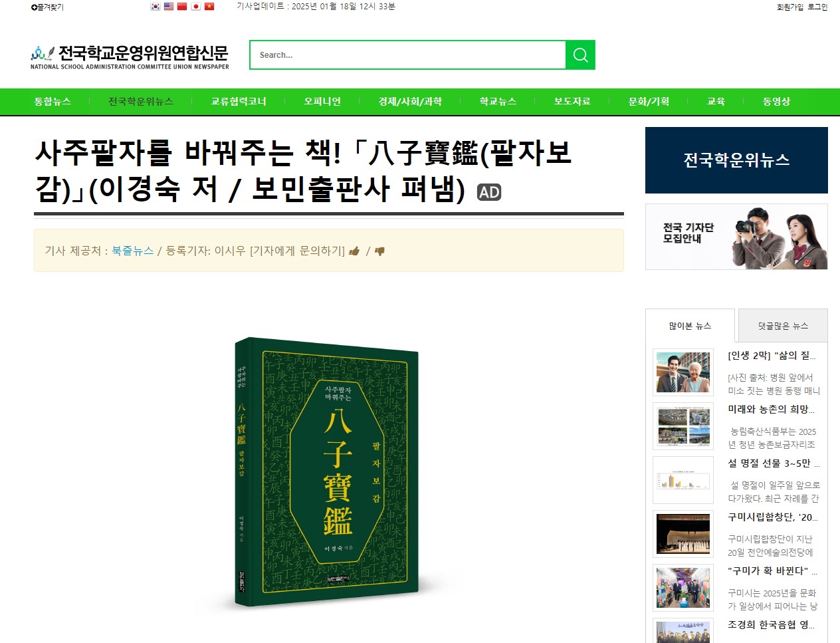Screen dimensions: 840x643
Task: Click the 회원가입 link
Action: (x=790, y=7)
